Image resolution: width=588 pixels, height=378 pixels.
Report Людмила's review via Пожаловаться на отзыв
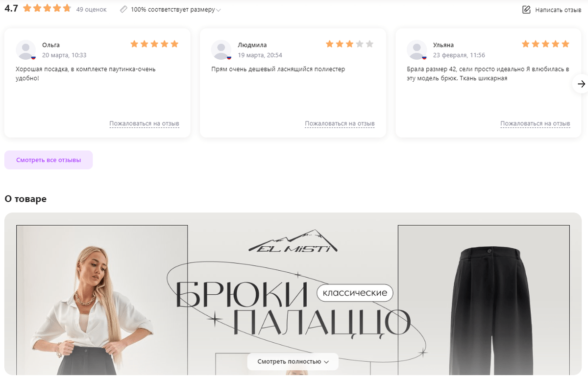coord(340,123)
